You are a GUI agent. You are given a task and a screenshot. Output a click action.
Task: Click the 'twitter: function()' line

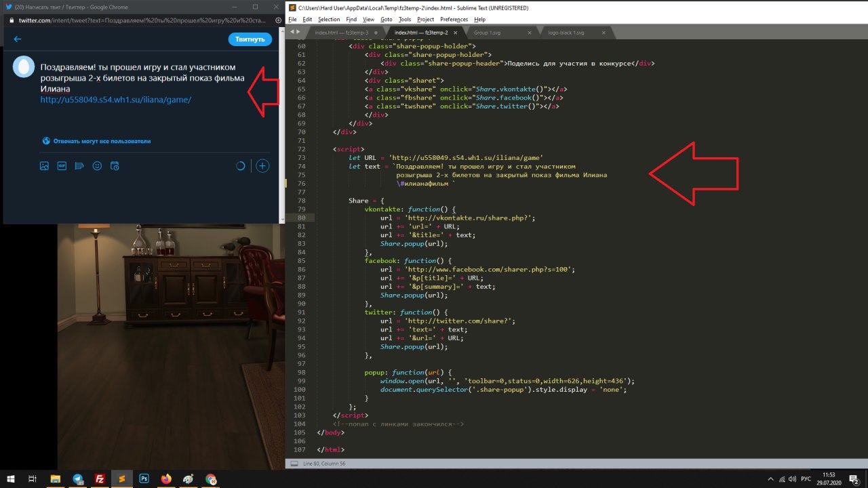coord(406,312)
